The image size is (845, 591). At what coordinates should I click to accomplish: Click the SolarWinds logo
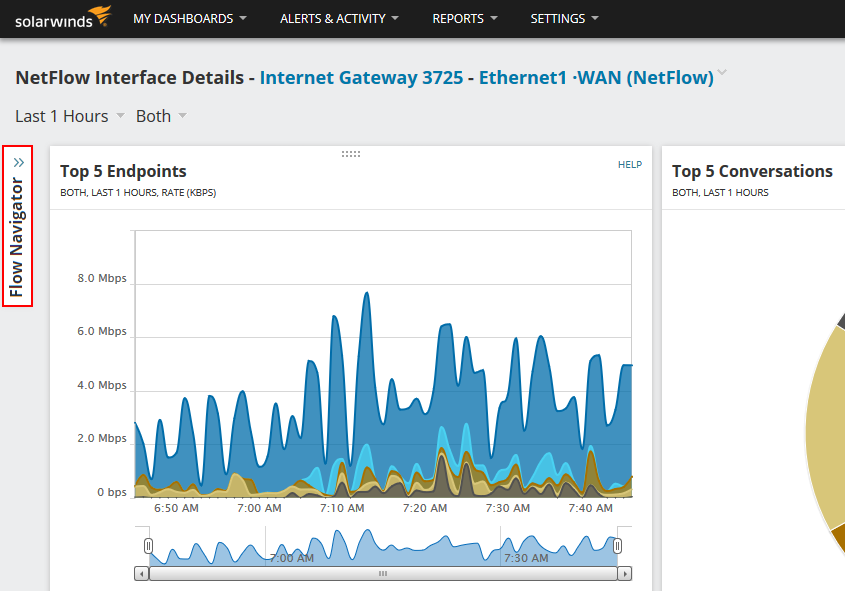62,18
